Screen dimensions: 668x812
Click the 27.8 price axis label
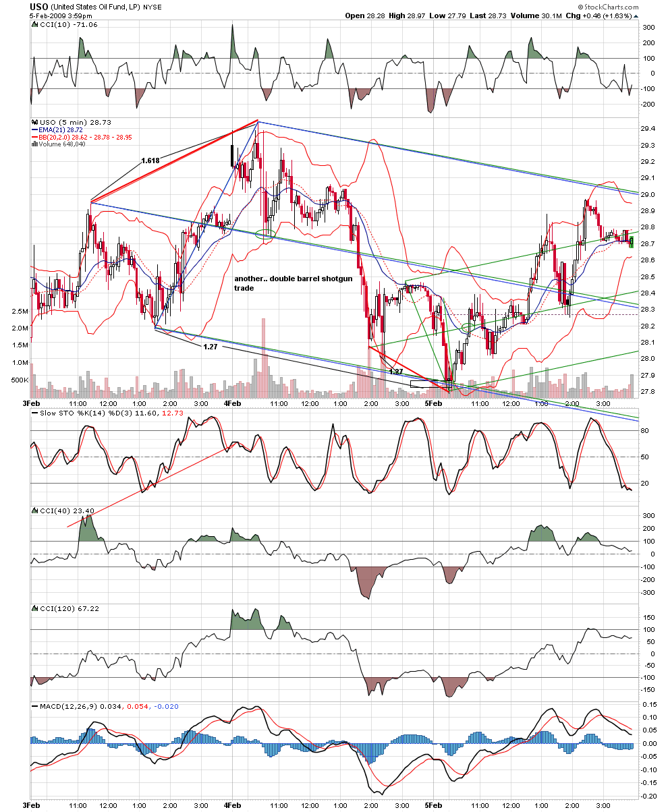[648, 392]
